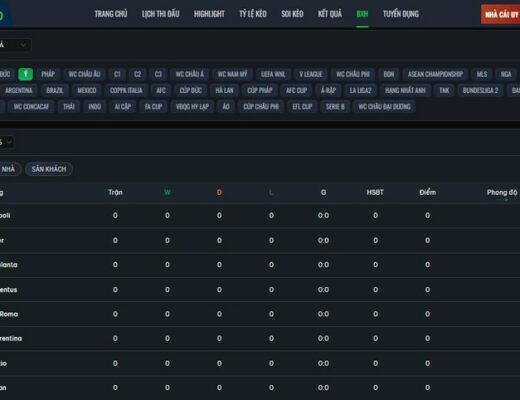Select the AFC chip

161,90
